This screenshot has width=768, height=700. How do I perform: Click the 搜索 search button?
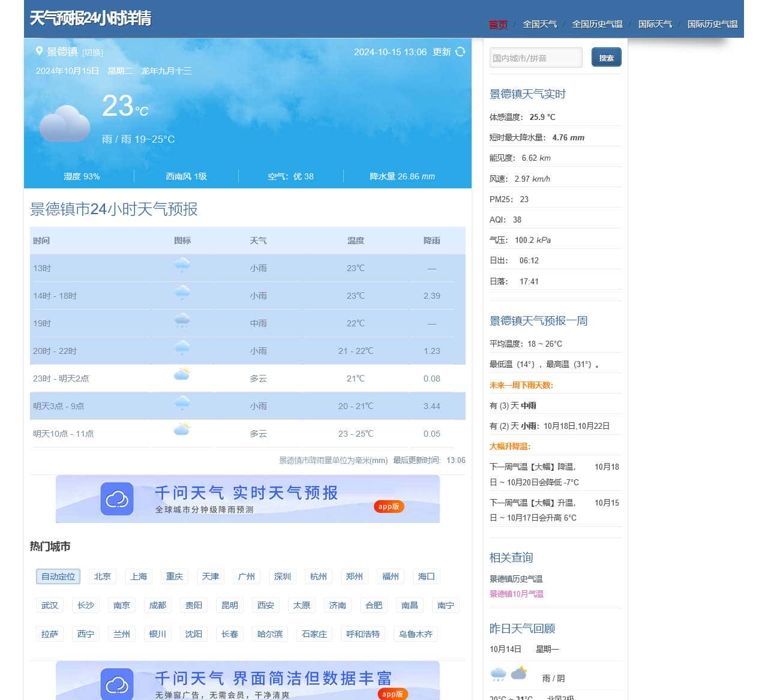[606, 57]
